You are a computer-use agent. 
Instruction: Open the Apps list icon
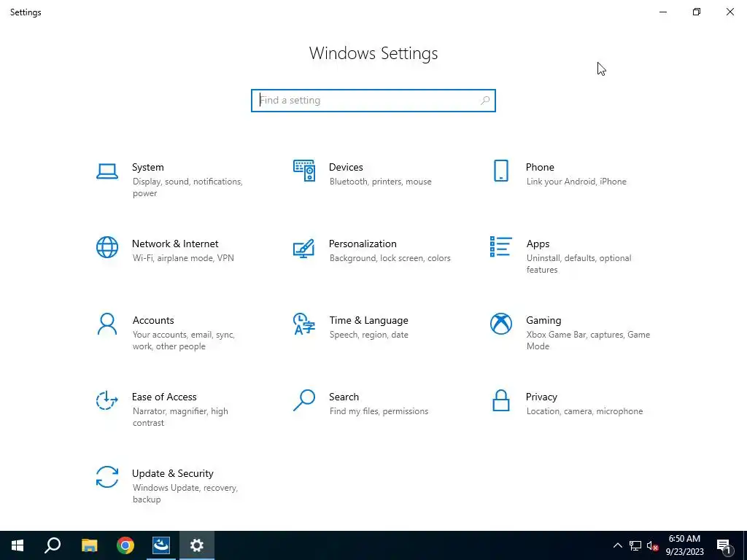click(500, 246)
